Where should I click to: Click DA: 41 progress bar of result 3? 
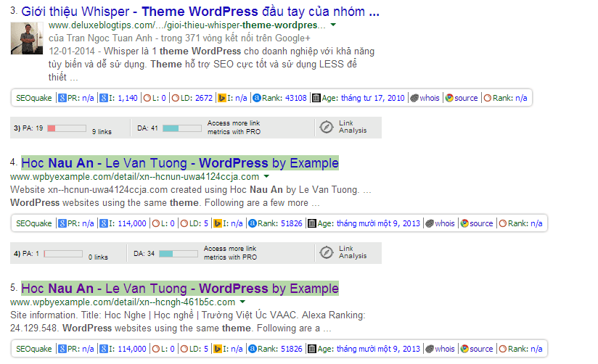pyautogui.click(x=182, y=128)
